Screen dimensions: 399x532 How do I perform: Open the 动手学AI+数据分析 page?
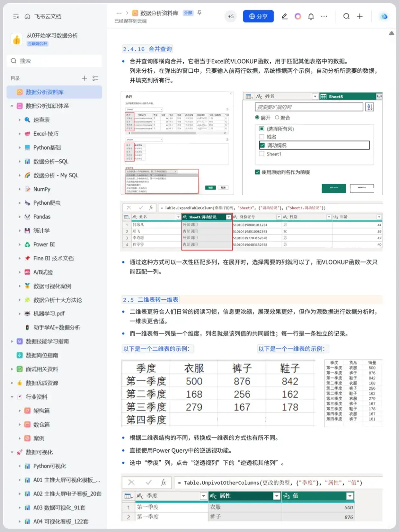(57, 327)
